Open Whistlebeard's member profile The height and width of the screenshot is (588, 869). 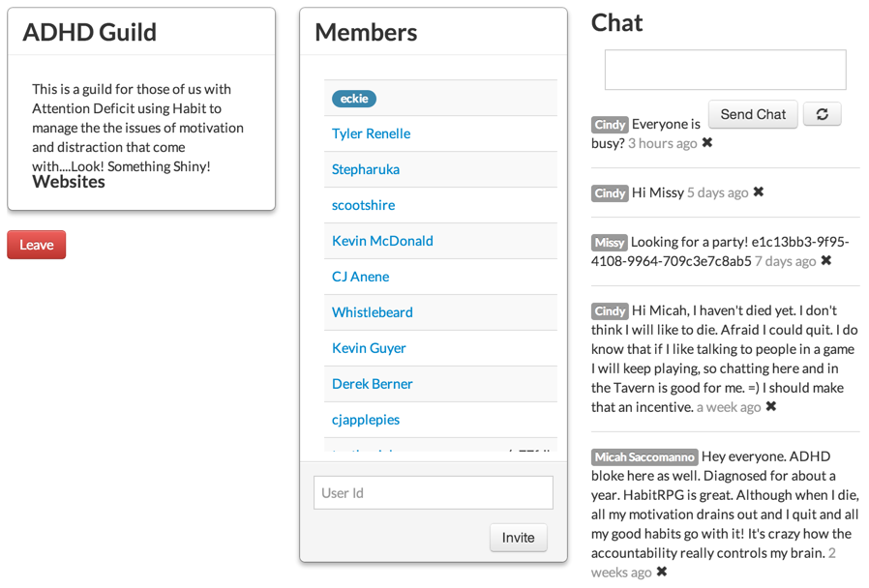[x=373, y=312]
